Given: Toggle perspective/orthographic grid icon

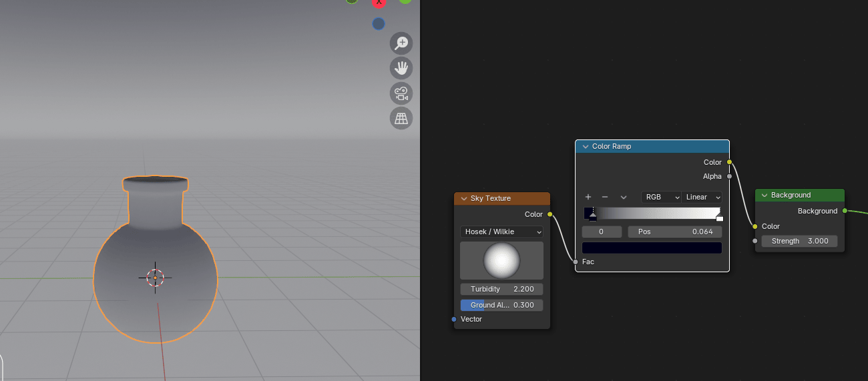Looking at the screenshot, I should tap(401, 118).
